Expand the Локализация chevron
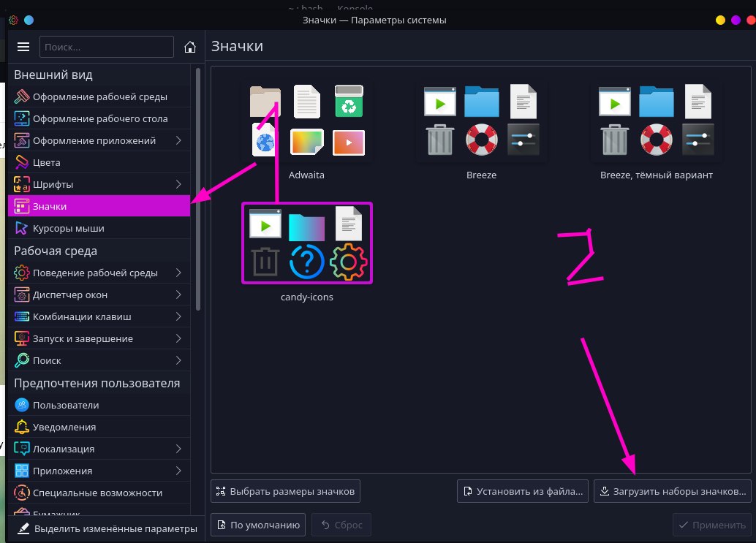The width and height of the screenshot is (756, 543). coord(178,449)
